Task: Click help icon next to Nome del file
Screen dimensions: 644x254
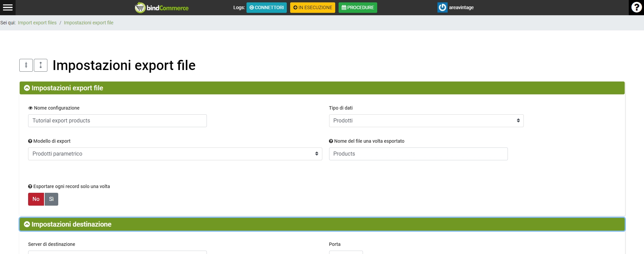Action: coord(331,141)
